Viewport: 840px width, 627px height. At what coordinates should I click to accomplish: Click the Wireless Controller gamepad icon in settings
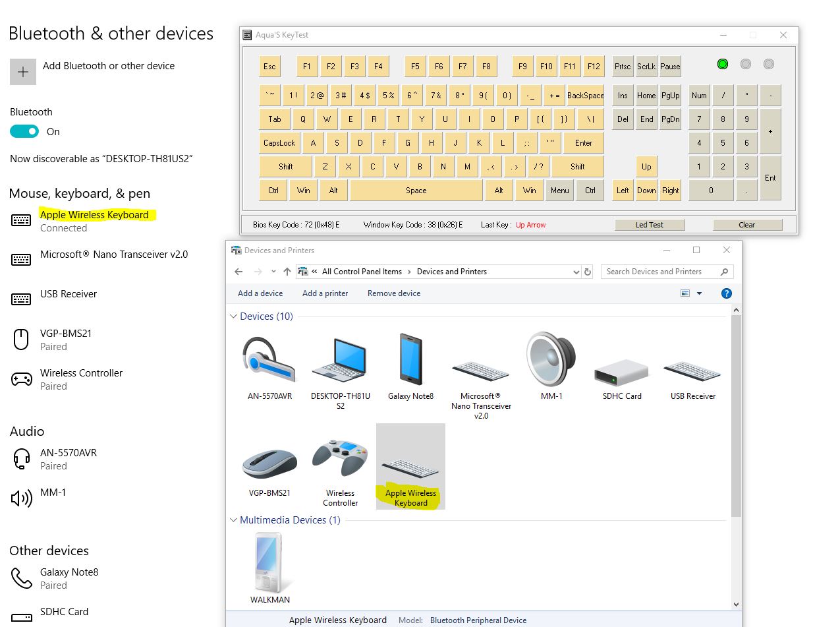pyautogui.click(x=21, y=379)
